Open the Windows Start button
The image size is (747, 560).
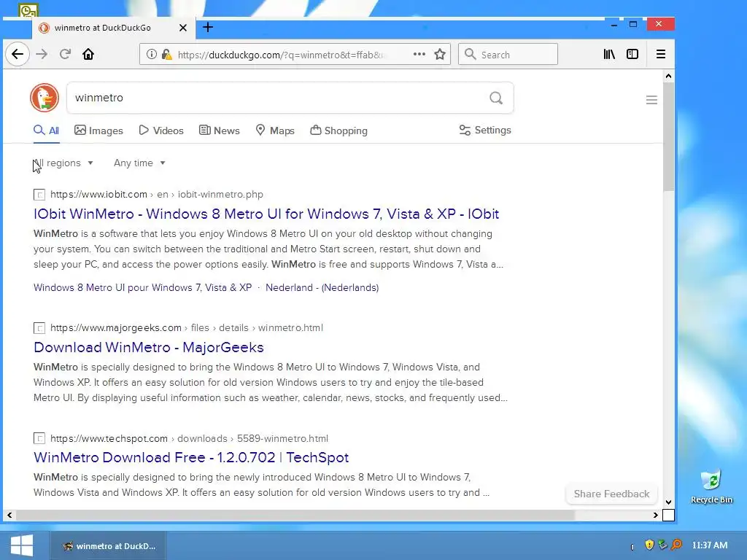[x=21, y=545]
